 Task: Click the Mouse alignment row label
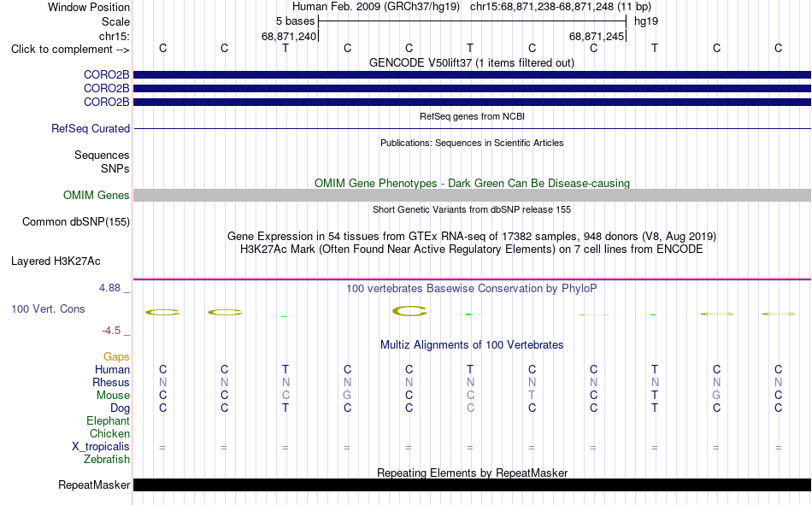[x=113, y=395]
